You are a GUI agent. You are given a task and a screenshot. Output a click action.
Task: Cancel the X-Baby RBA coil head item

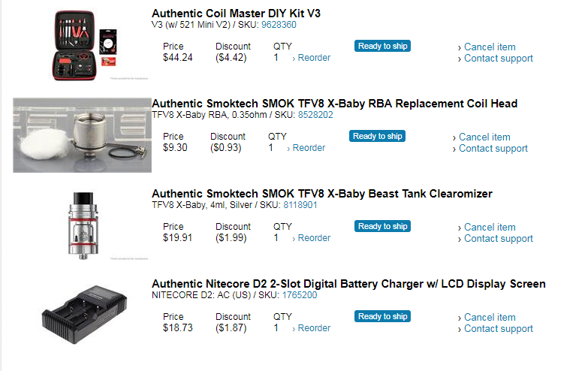[484, 137]
